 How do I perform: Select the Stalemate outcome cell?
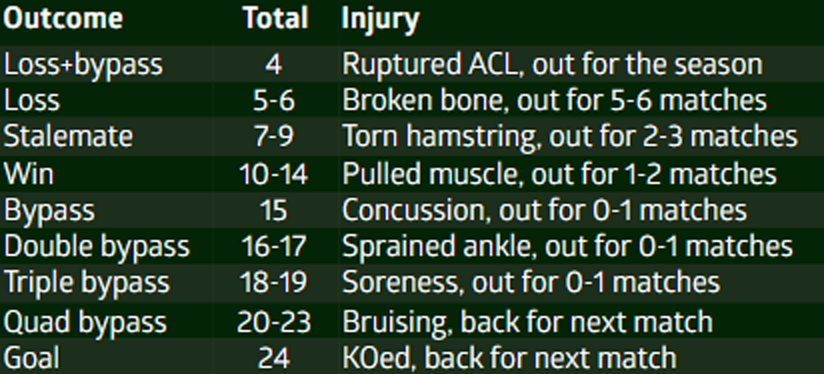coord(68,136)
